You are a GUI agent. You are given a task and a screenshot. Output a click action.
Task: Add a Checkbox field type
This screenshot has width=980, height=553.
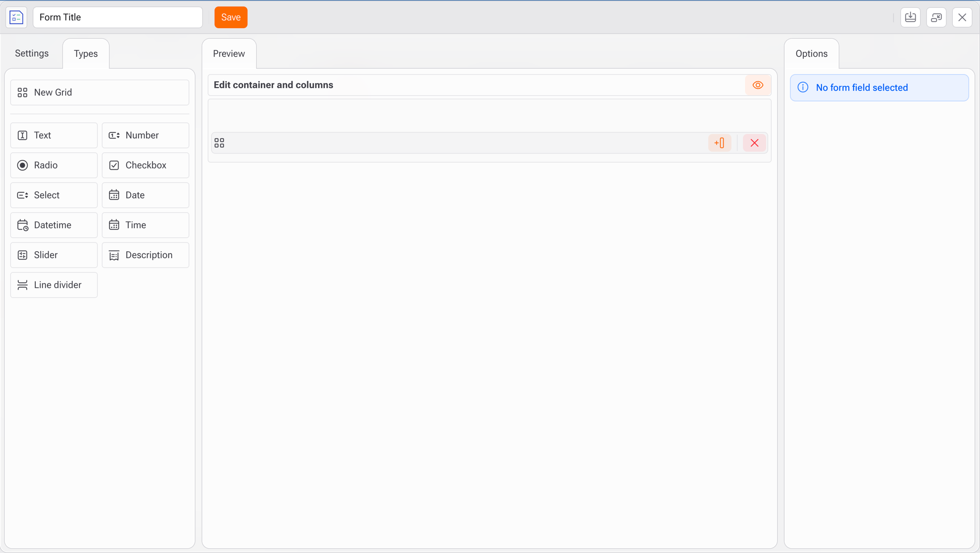click(x=145, y=165)
